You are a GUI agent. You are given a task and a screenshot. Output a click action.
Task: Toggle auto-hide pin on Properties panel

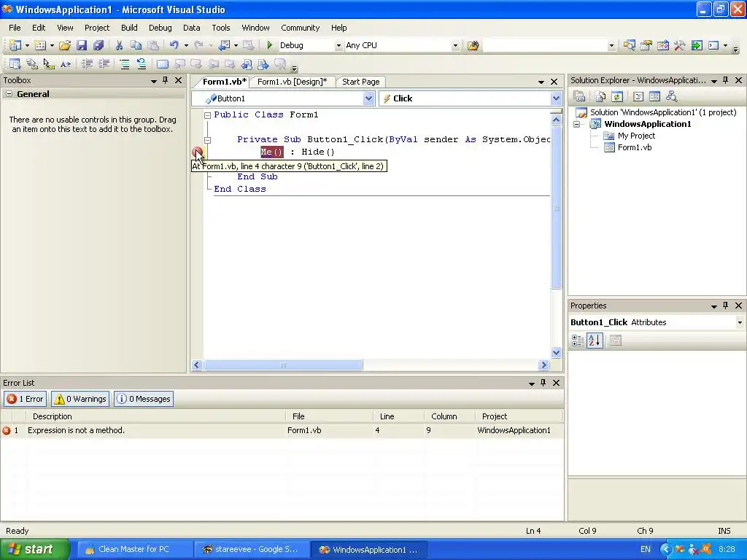[726, 306]
